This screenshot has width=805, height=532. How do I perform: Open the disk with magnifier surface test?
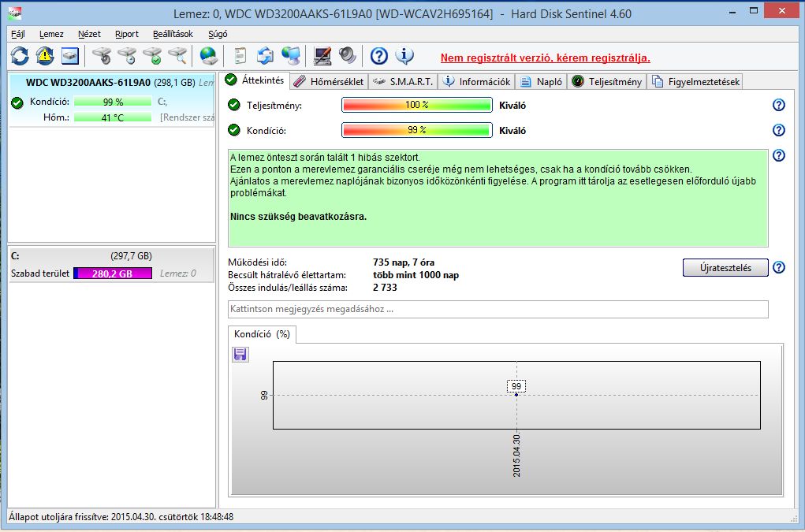pos(177,56)
